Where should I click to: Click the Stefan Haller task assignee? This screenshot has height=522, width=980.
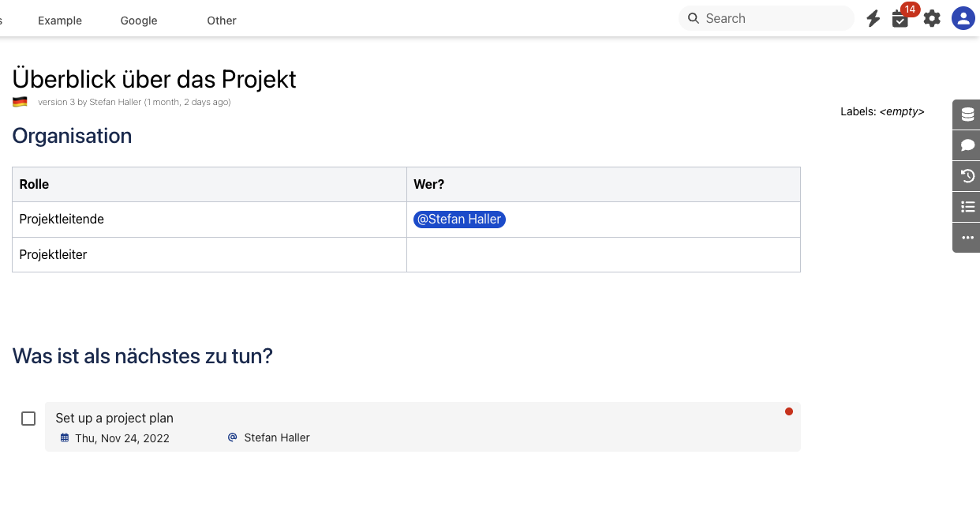click(276, 438)
